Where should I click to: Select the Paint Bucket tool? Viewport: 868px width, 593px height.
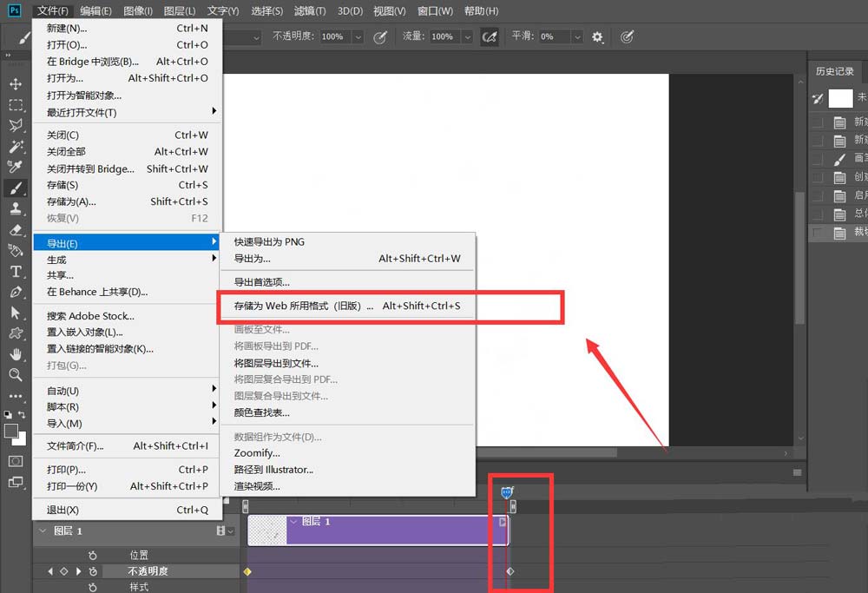point(16,251)
